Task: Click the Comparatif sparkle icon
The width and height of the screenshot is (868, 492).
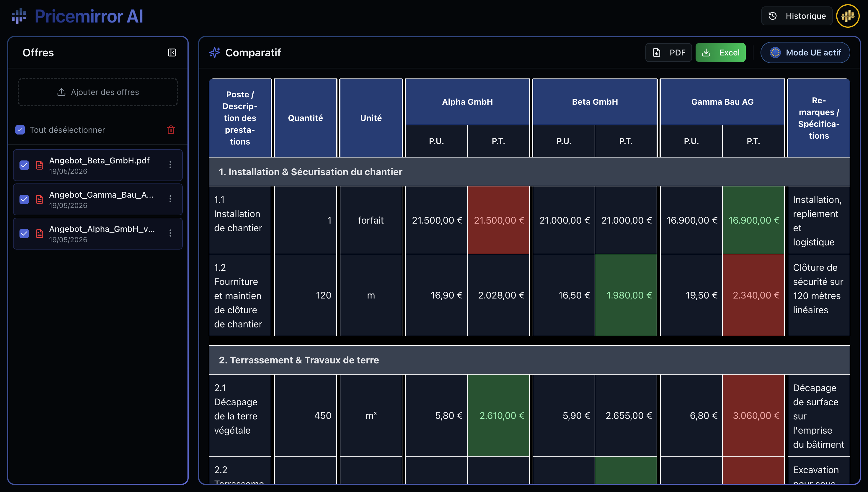Action: coord(215,53)
